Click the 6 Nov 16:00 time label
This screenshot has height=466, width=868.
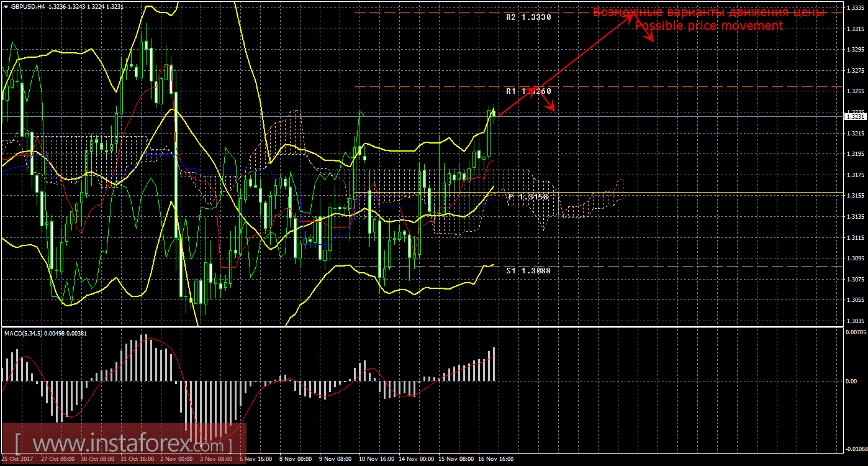tap(255, 460)
